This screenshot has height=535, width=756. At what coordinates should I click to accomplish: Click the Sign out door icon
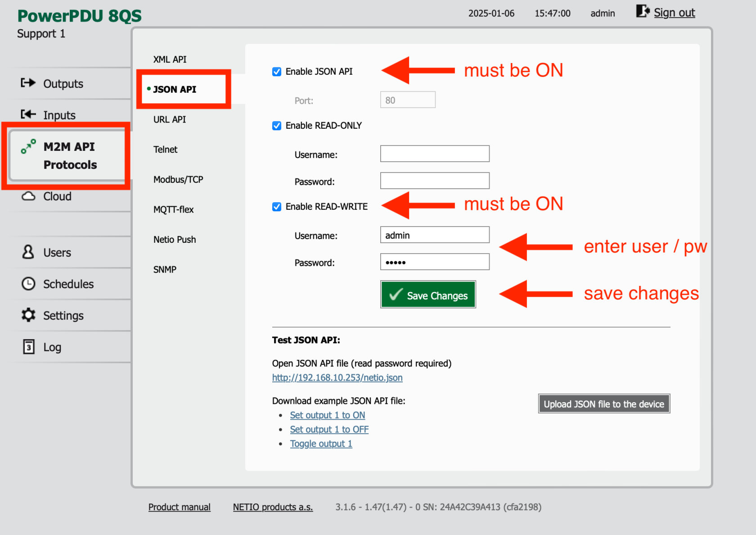tap(643, 11)
